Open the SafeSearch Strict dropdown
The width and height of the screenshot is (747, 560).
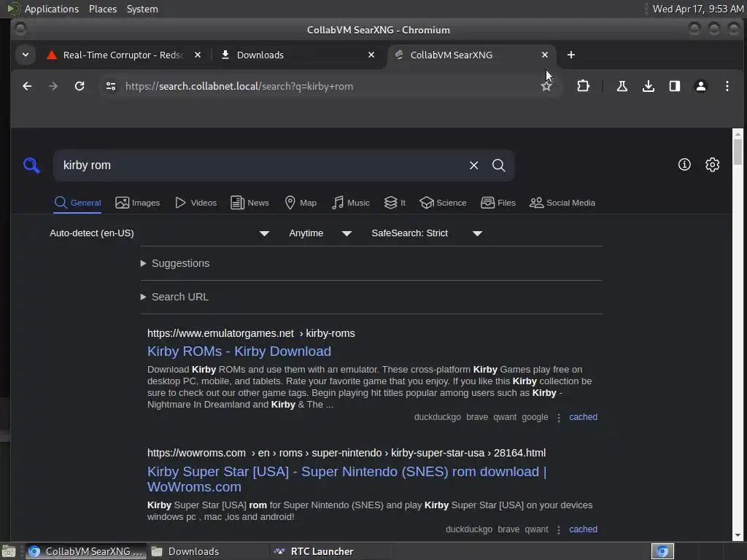pyautogui.click(x=427, y=233)
